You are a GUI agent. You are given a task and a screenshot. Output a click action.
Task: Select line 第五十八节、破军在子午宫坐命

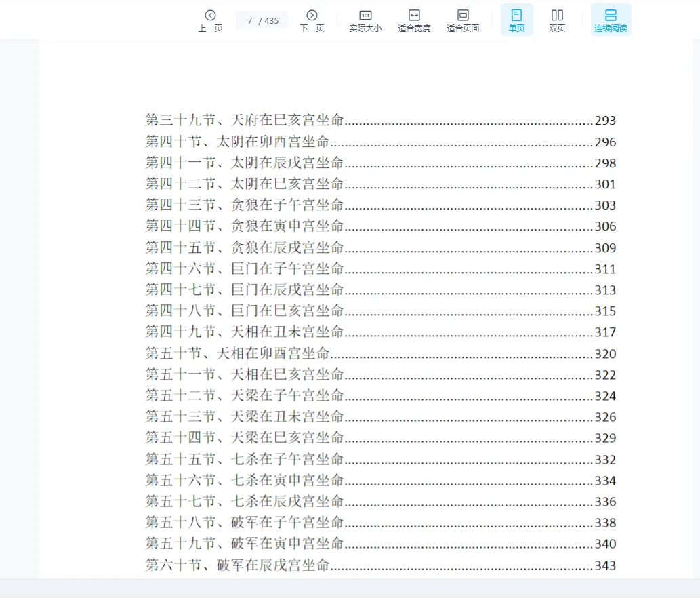click(381, 523)
